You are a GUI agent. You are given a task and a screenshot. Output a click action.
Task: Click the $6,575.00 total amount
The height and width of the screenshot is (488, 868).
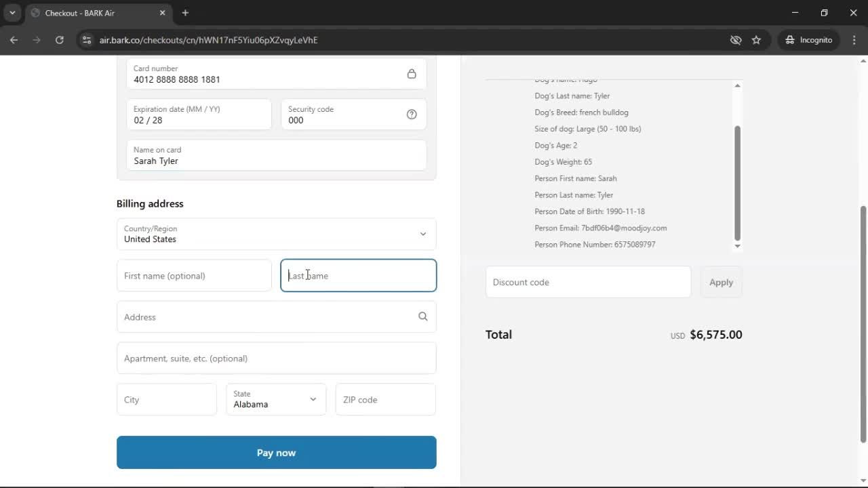[x=715, y=335]
